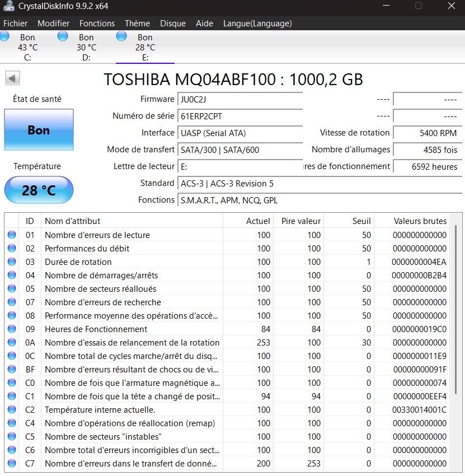This screenshot has width=465, height=476.
Task: Click status icon of attribute C7 row
Action: [x=12, y=463]
